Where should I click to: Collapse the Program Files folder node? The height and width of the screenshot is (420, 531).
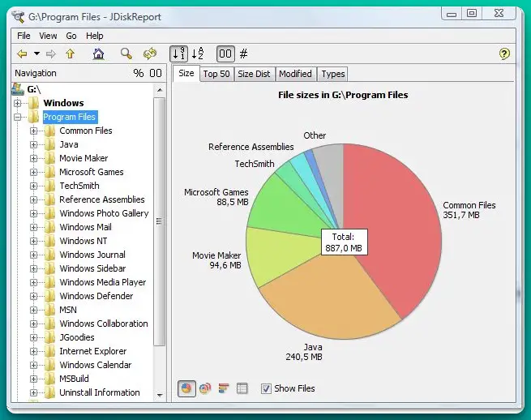pyautogui.click(x=18, y=117)
